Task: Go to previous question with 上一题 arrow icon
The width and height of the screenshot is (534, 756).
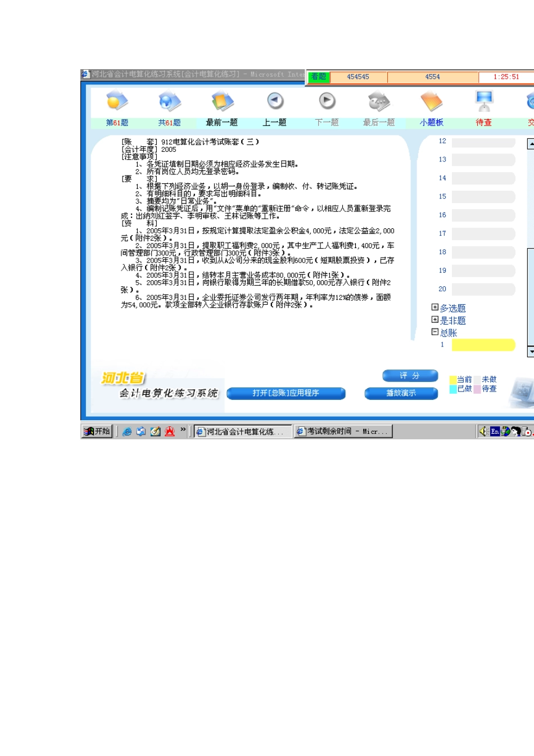Action: coord(275,101)
